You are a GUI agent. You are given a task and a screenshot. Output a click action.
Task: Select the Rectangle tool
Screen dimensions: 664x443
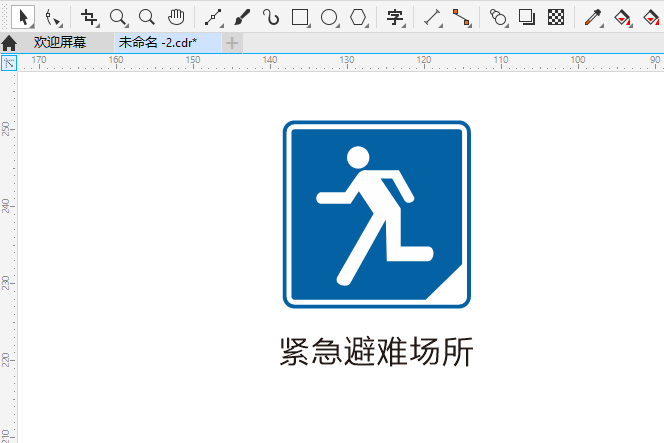pos(301,17)
